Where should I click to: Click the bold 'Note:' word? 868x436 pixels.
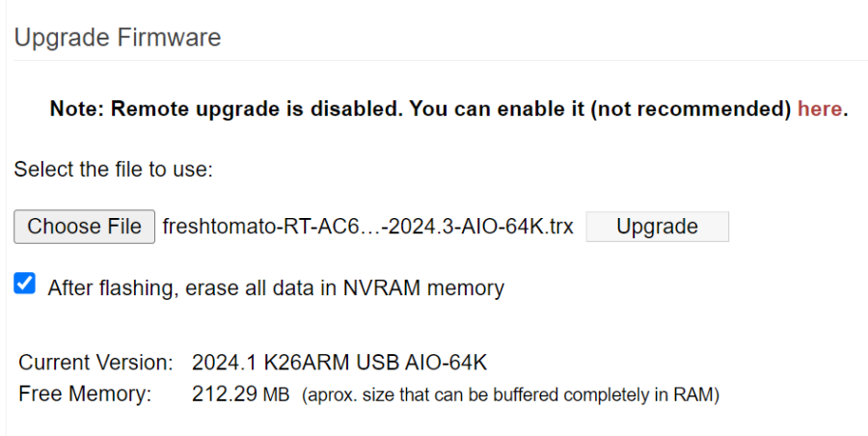point(77,109)
